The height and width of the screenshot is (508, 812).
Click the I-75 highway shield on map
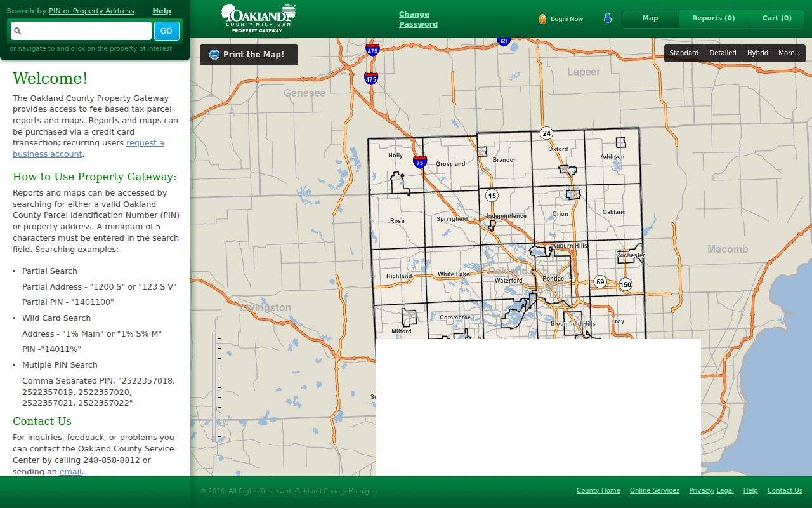(x=419, y=162)
